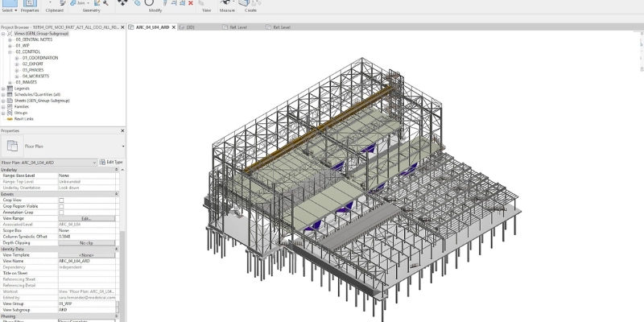Expand the 03_PHASES node
This screenshot has height=322, width=644.
click(x=17, y=70)
